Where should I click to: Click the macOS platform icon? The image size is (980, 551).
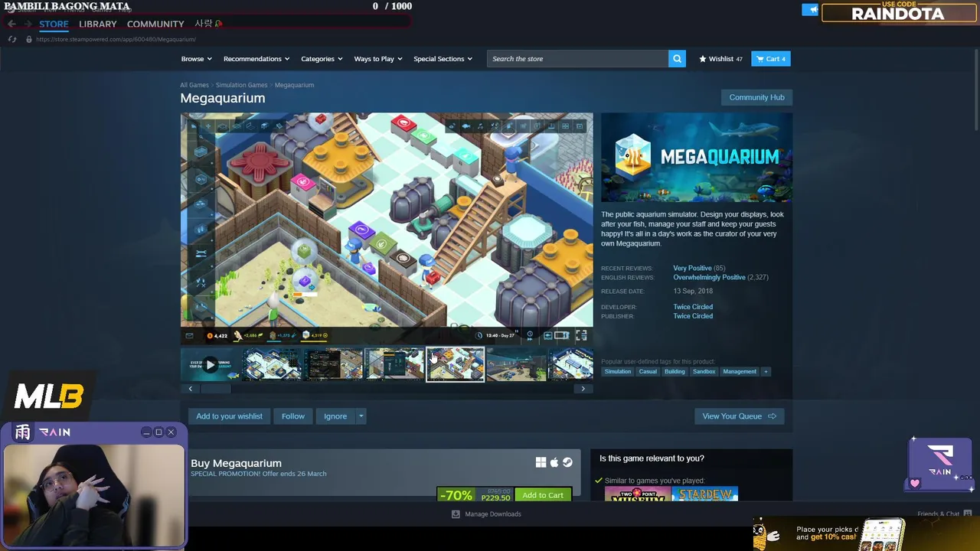pos(554,462)
